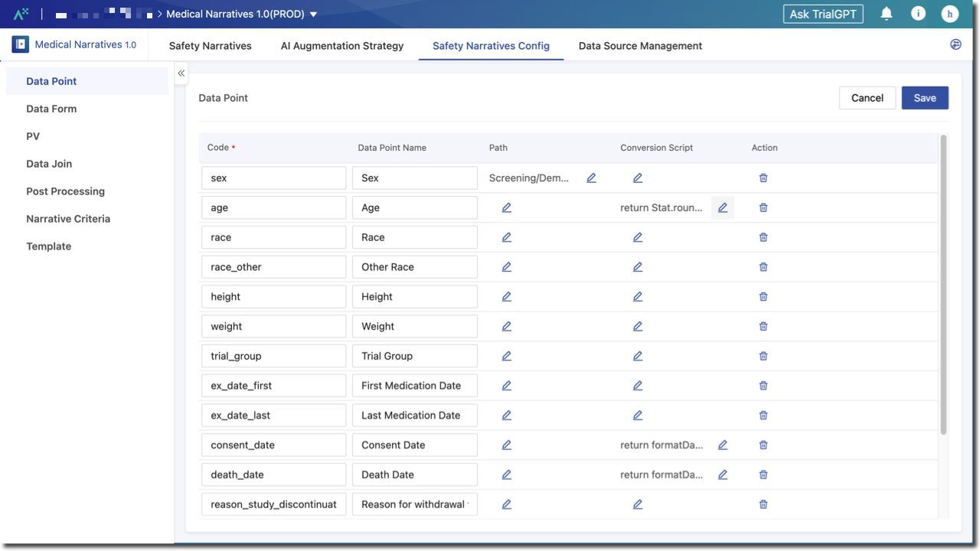This screenshot has width=980, height=551.
Task: Edit path for trial_group row
Action: point(507,357)
